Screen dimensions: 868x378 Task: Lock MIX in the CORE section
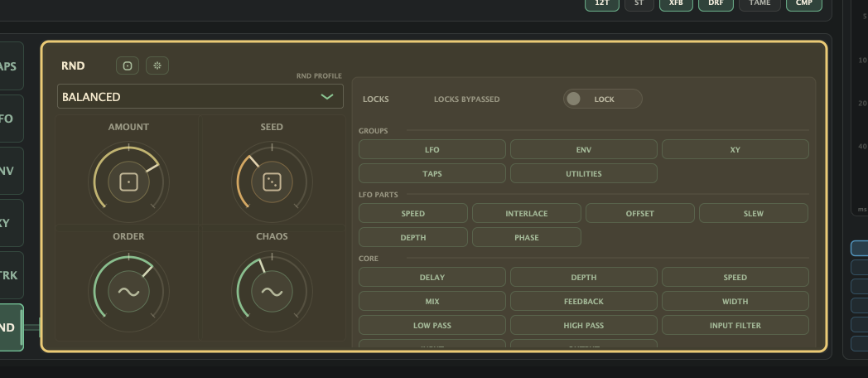432,301
